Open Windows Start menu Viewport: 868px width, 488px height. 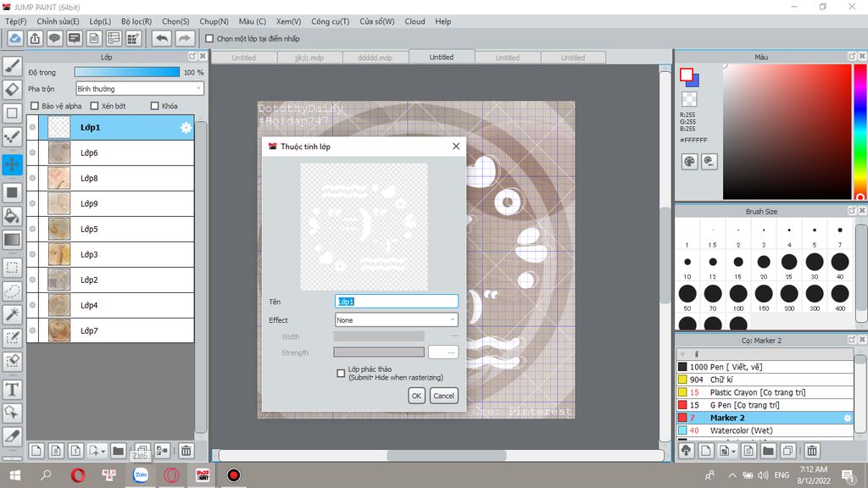coord(15,474)
